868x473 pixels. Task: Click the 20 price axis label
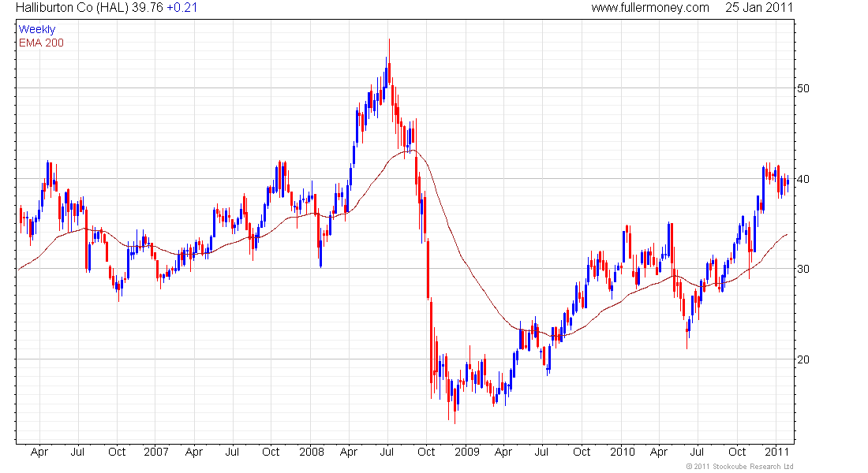point(803,360)
